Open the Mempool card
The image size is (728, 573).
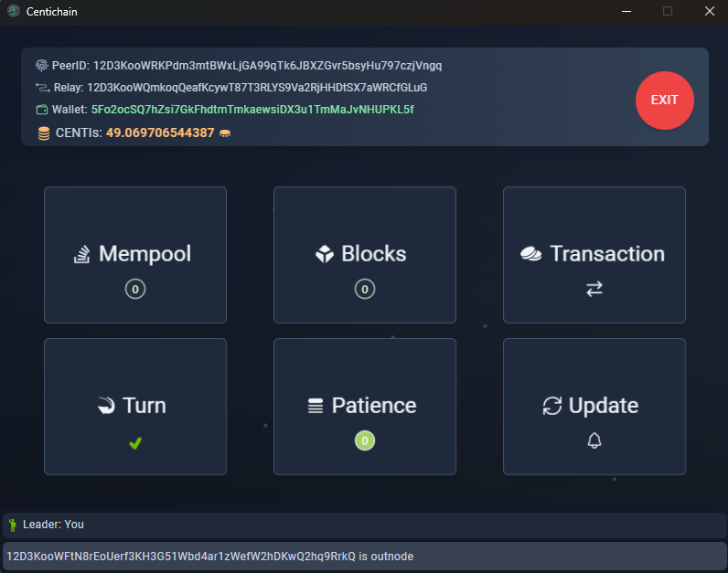coord(135,255)
